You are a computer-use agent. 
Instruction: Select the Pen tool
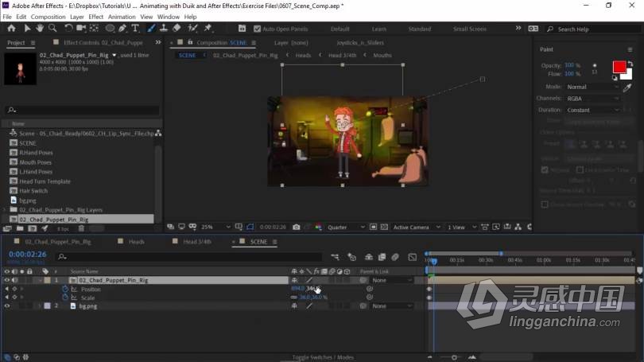coord(122,28)
